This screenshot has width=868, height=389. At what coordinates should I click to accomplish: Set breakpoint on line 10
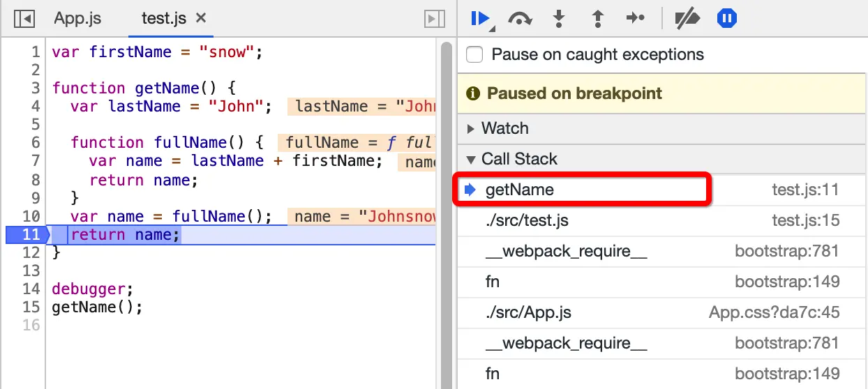[x=31, y=216]
